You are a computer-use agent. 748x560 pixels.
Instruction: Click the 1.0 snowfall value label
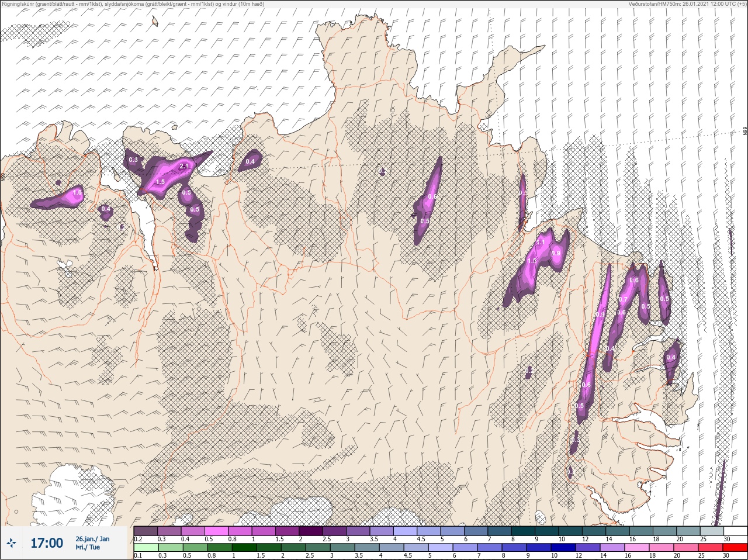click(x=77, y=192)
